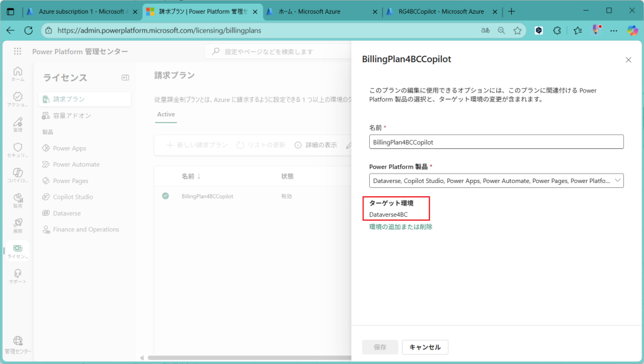Open the admin centers globe icon
The width and height of the screenshot is (644, 364).
click(x=18, y=345)
